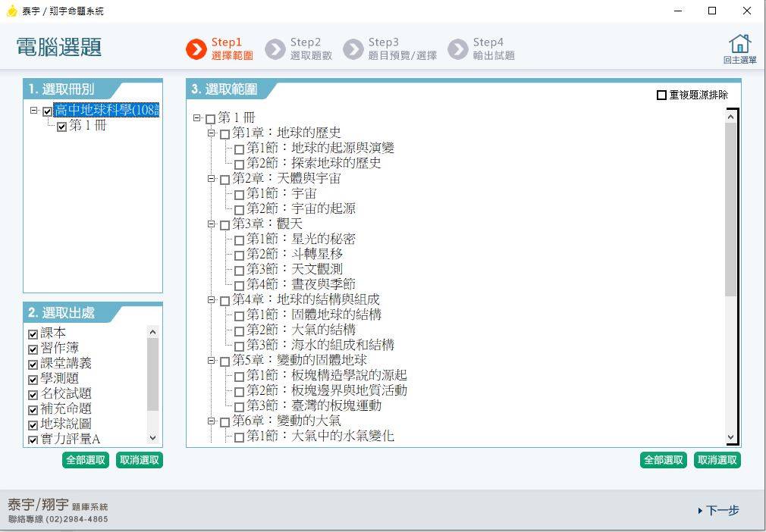Check 第2節：大氣的結構 checkbox
766x532 pixels.
(240, 331)
